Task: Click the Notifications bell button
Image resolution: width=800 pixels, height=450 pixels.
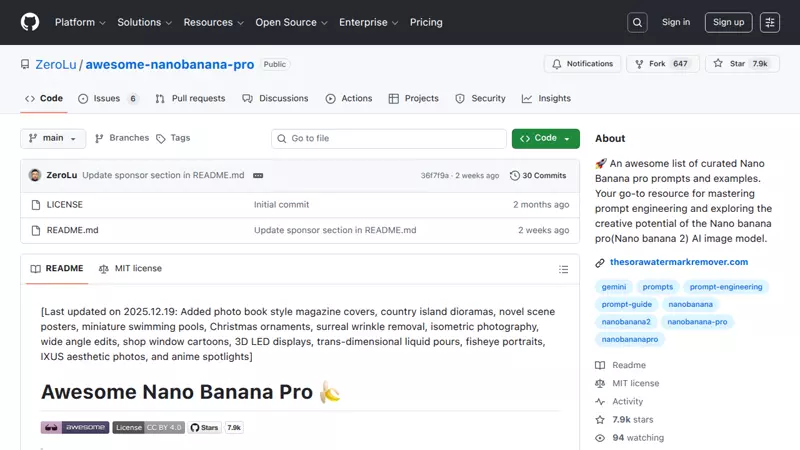Action: pos(582,64)
